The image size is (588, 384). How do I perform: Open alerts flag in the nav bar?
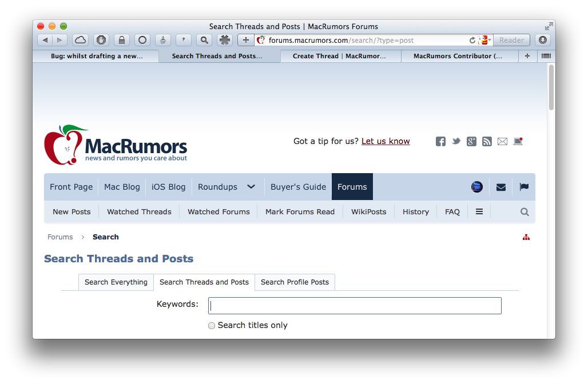point(524,186)
